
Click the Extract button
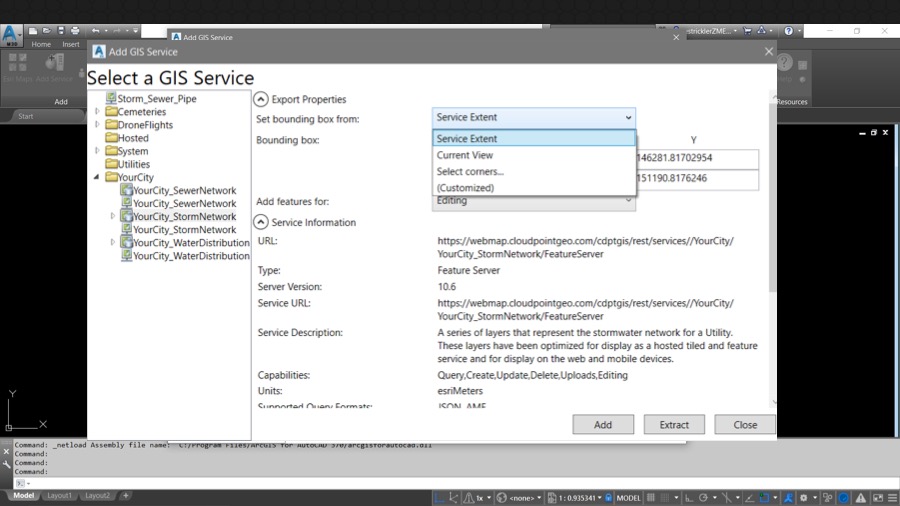[674, 425]
